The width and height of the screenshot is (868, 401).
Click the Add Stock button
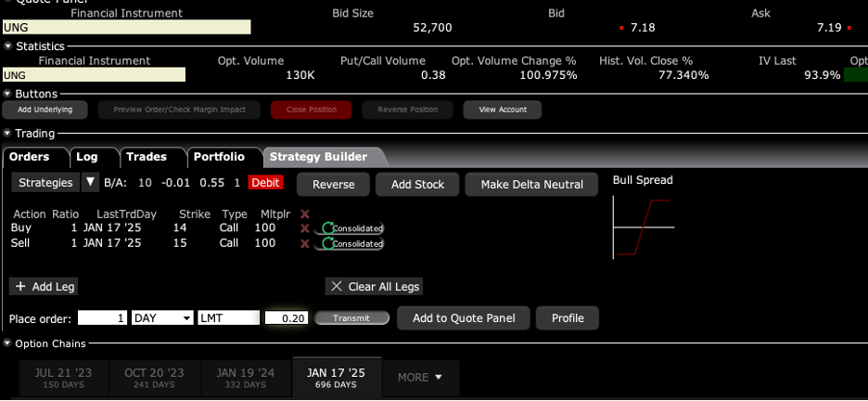(x=417, y=185)
